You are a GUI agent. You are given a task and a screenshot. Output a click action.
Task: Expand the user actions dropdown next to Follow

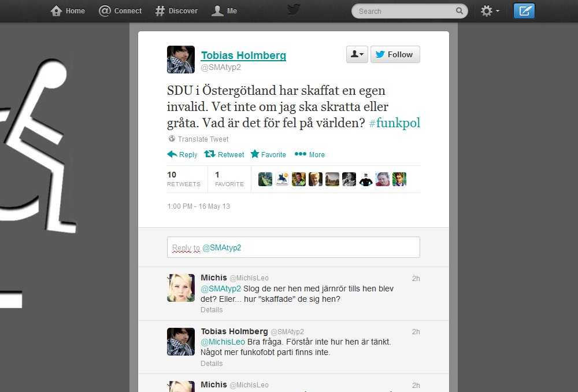pyautogui.click(x=357, y=54)
